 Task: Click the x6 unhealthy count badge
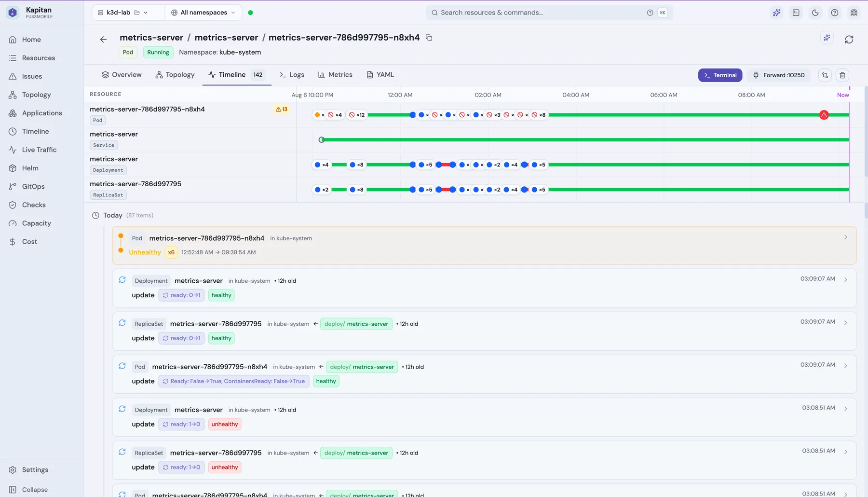(x=171, y=252)
